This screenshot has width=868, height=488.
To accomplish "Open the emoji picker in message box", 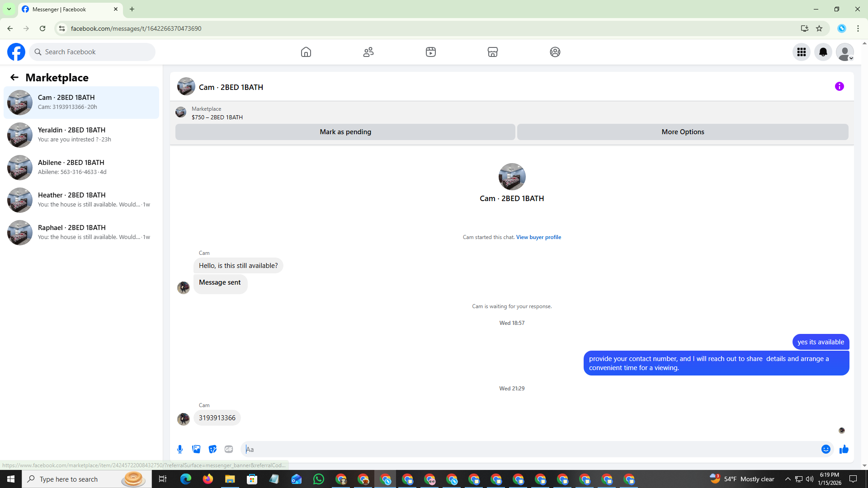I will pyautogui.click(x=826, y=449).
